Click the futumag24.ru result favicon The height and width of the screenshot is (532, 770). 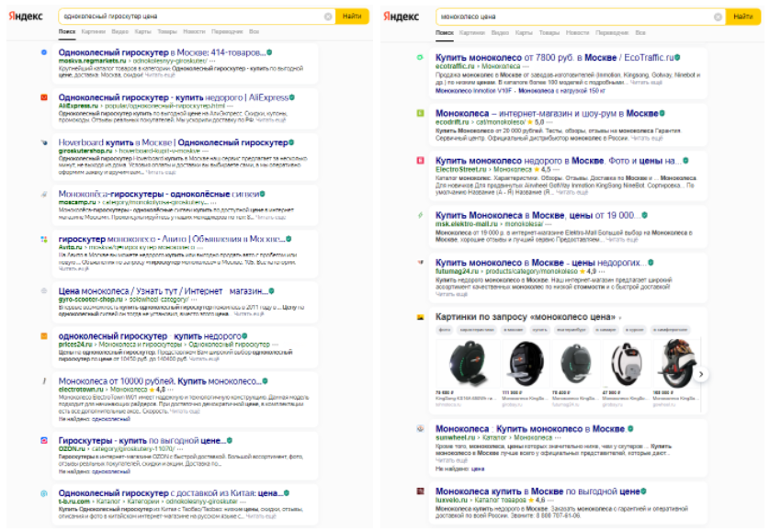[420, 262]
